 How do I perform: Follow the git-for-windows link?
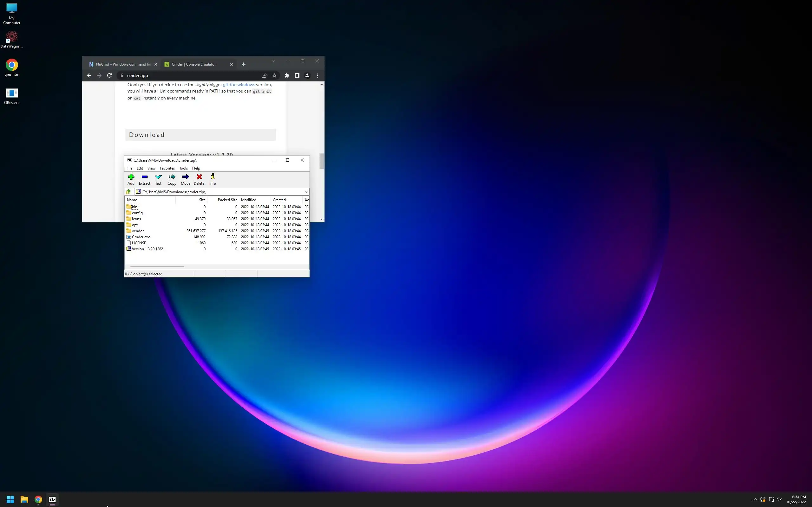point(239,85)
